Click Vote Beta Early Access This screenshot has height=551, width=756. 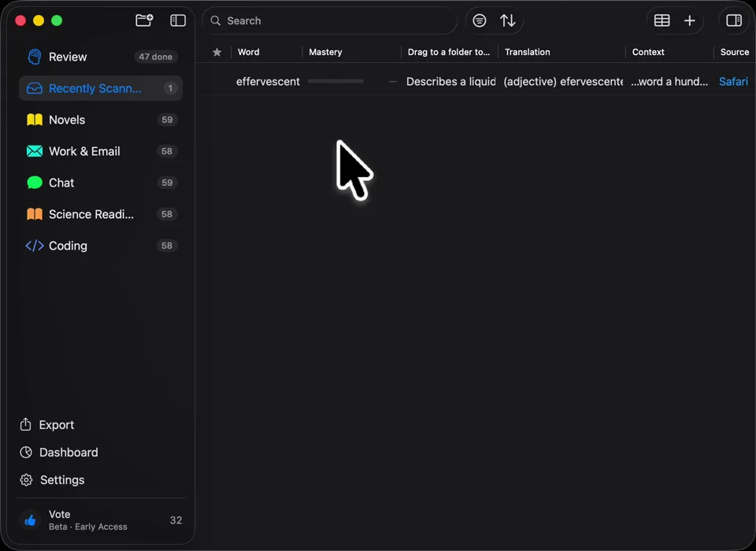point(101,520)
